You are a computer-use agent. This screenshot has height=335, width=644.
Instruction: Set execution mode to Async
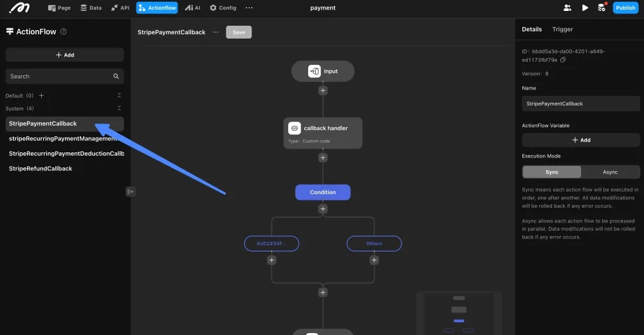(611, 172)
